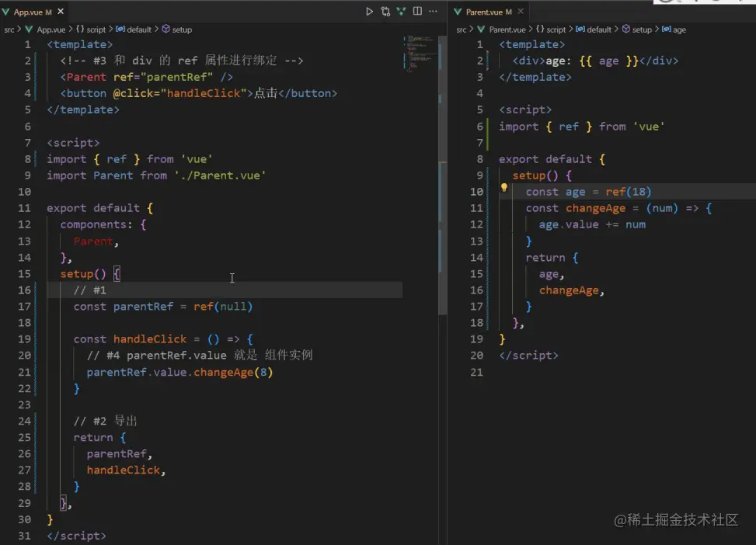
Task: Place cursor on '点击' button text
Action: pos(266,93)
